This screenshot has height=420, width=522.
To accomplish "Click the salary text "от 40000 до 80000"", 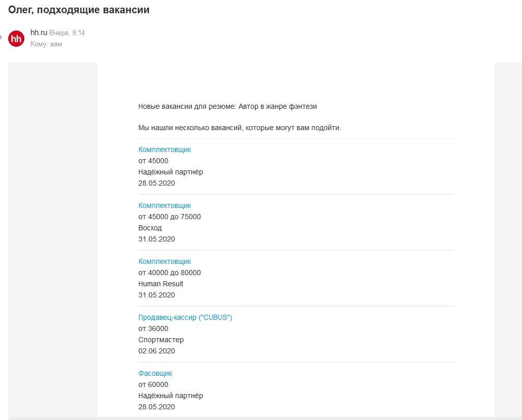I will pos(169,273).
